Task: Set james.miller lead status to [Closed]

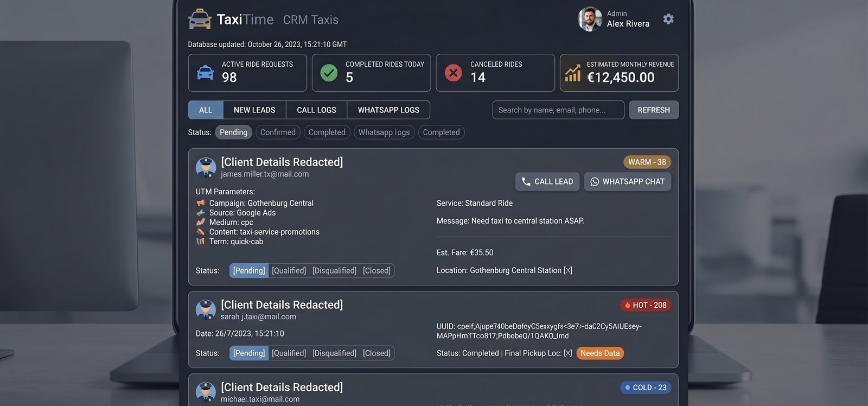Action: [x=376, y=270]
